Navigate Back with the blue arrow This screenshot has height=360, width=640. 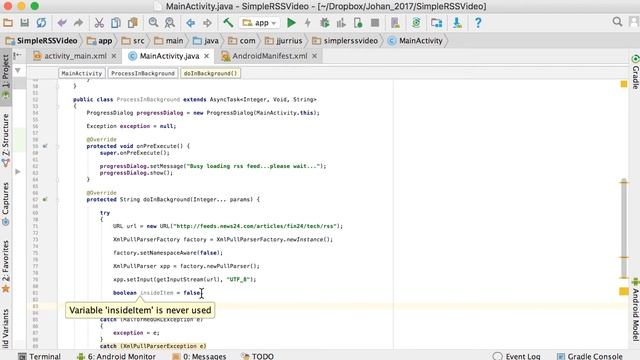(191, 23)
